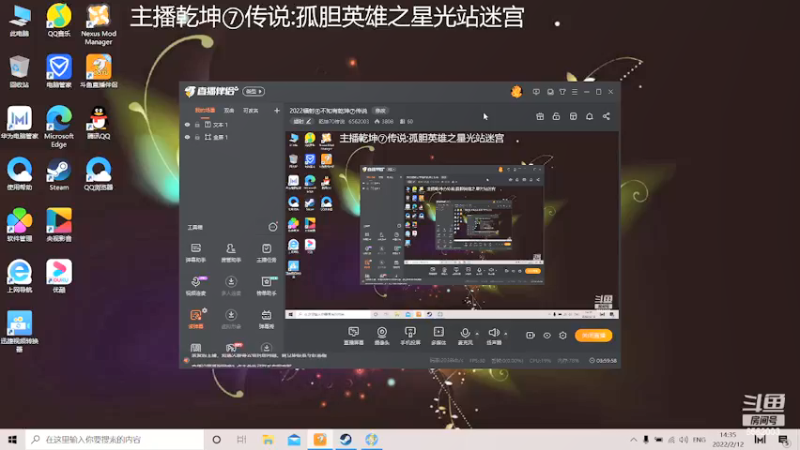Expand the speaker options arrow
This screenshot has width=800, height=450.
506,334
